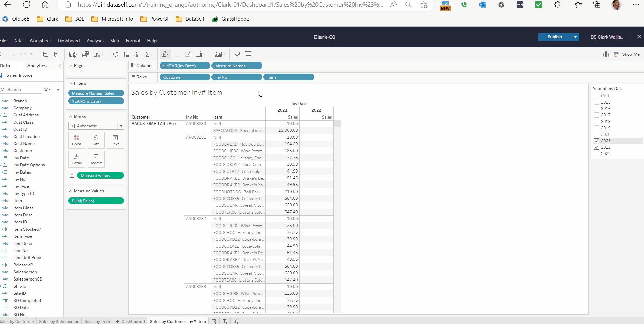This screenshot has height=324, width=644.
Task: Click the Tooltip marks card button
Action: [96, 159]
